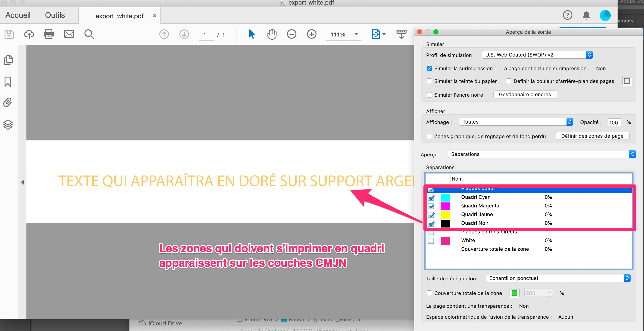Open the Gestionnaire d'encres
Image resolution: width=644 pixels, height=331 pixels.
(x=525, y=94)
